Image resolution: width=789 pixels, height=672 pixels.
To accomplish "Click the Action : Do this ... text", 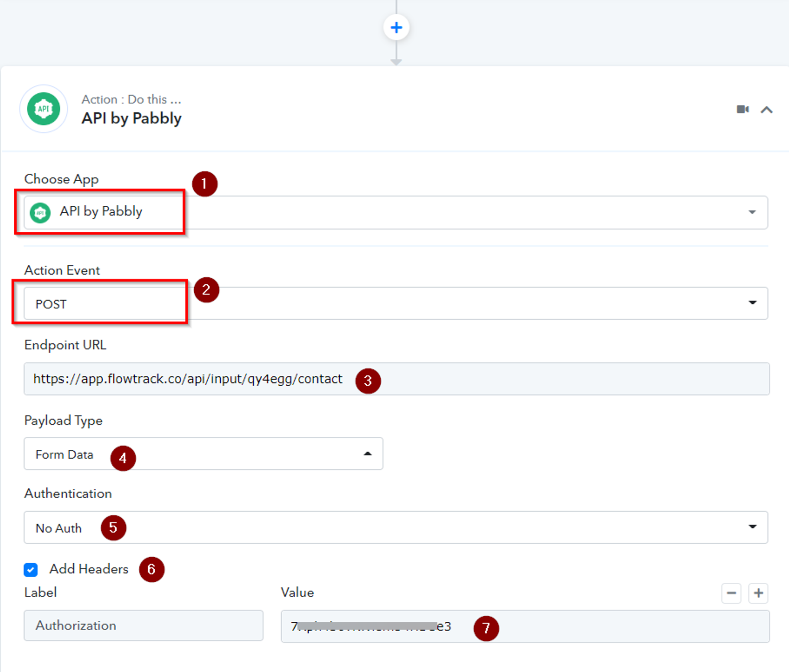I will 131,100.
